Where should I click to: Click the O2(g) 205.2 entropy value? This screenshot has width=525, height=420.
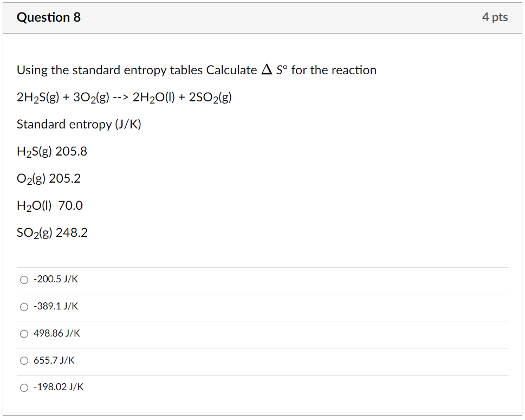coord(49,179)
